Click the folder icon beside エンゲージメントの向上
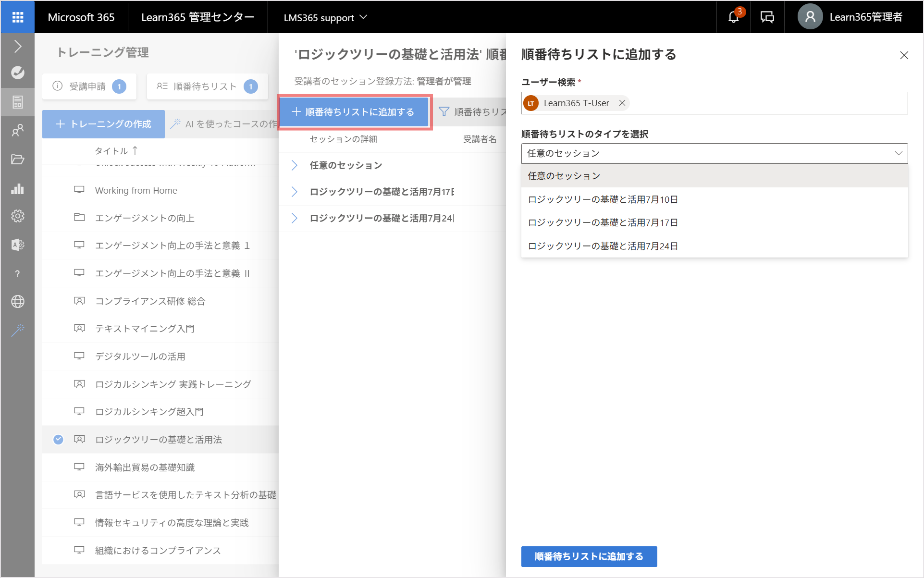The width and height of the screenshot is (924, 578). [79, 217]
